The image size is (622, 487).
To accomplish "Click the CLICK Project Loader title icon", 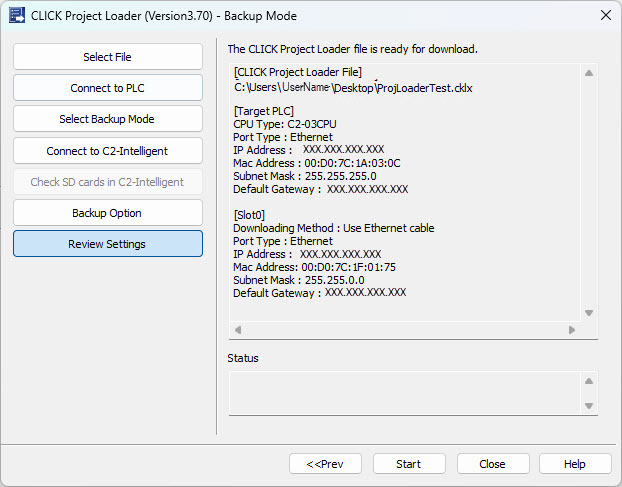I will coord(17,15).
